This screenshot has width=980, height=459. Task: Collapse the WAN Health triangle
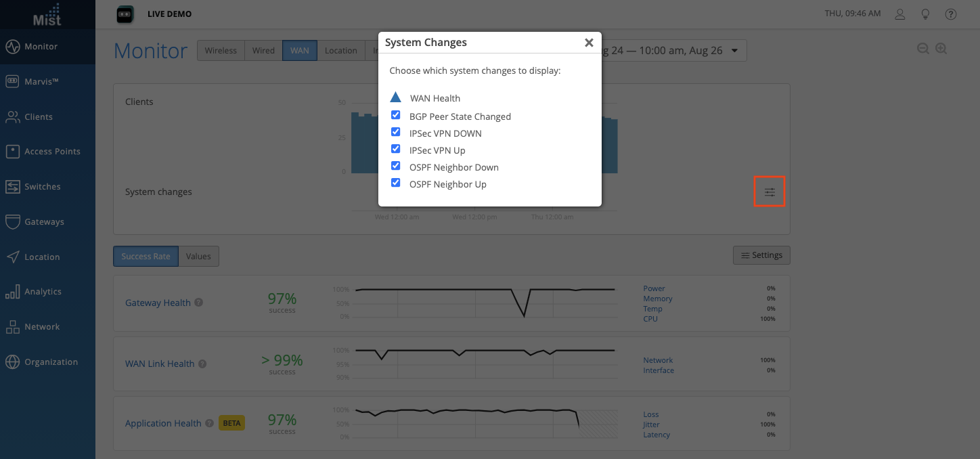tap(396, 97)
